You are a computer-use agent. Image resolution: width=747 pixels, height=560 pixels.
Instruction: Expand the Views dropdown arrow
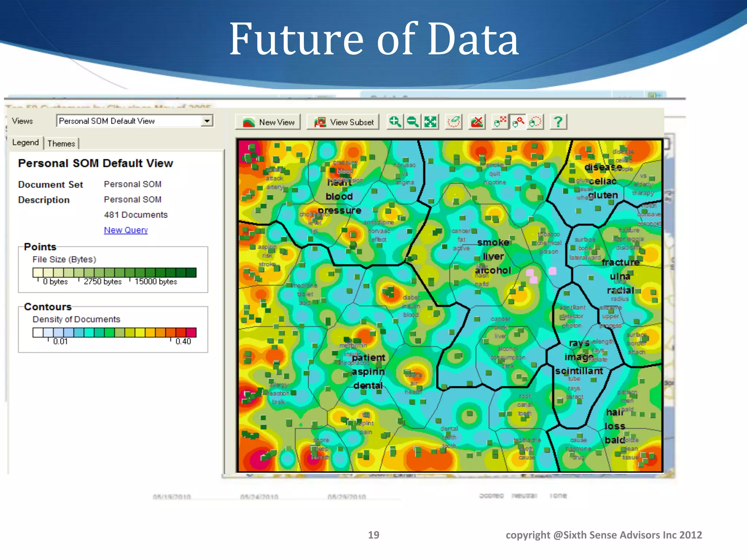tap(207, 121)
